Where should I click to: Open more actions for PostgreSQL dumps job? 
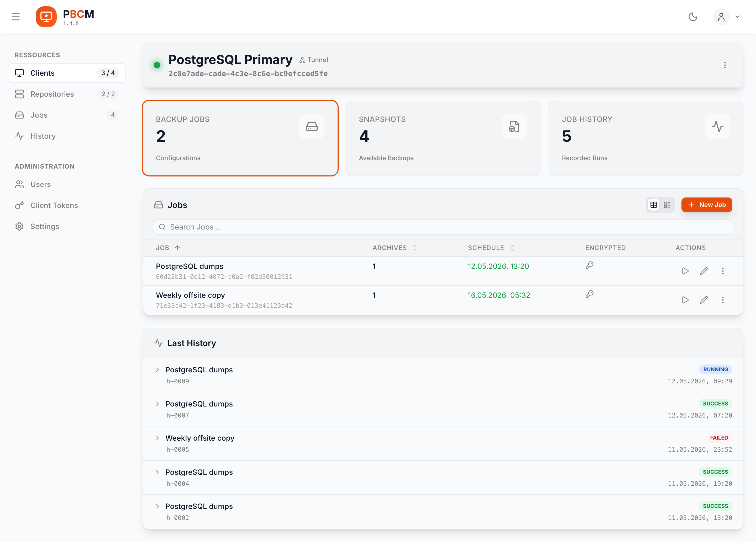pos(723,271)
